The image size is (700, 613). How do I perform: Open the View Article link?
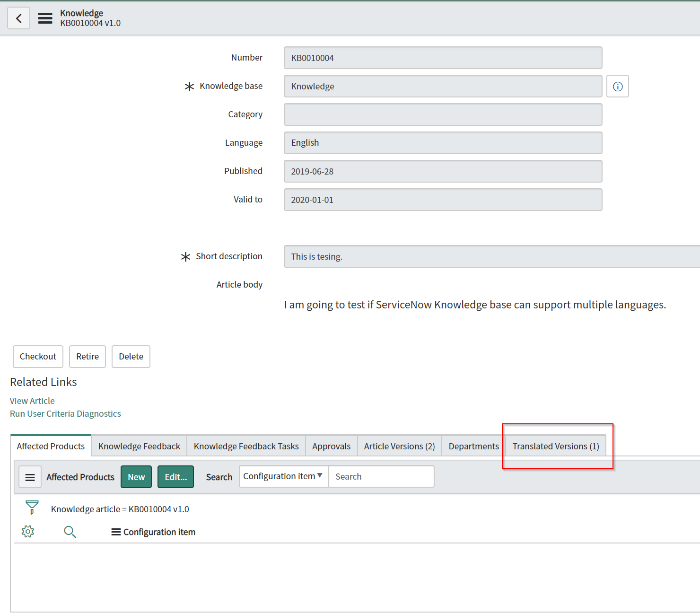point(32,401)
